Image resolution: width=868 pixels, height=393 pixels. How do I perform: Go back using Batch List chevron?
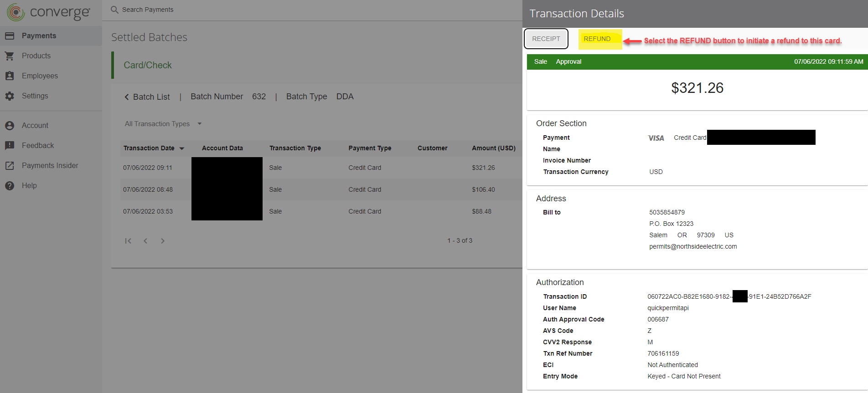pos(127,97)
